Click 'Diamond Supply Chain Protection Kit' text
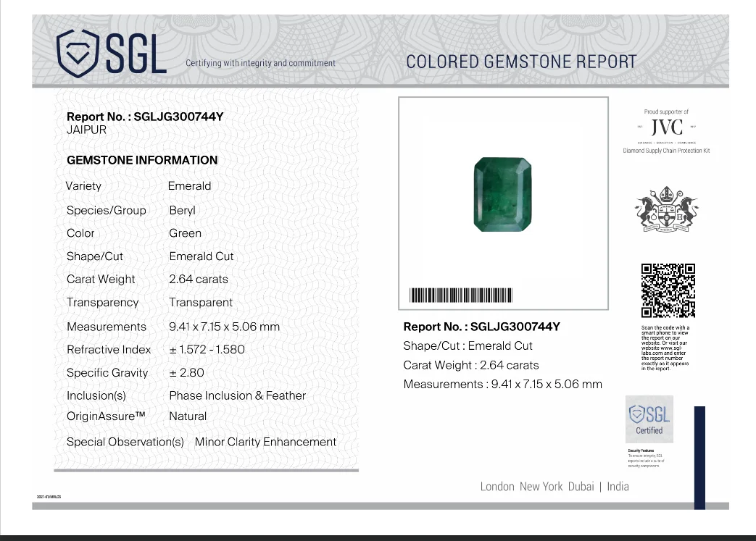Screen dimensions: 756x541 click(x=666, y=151)
